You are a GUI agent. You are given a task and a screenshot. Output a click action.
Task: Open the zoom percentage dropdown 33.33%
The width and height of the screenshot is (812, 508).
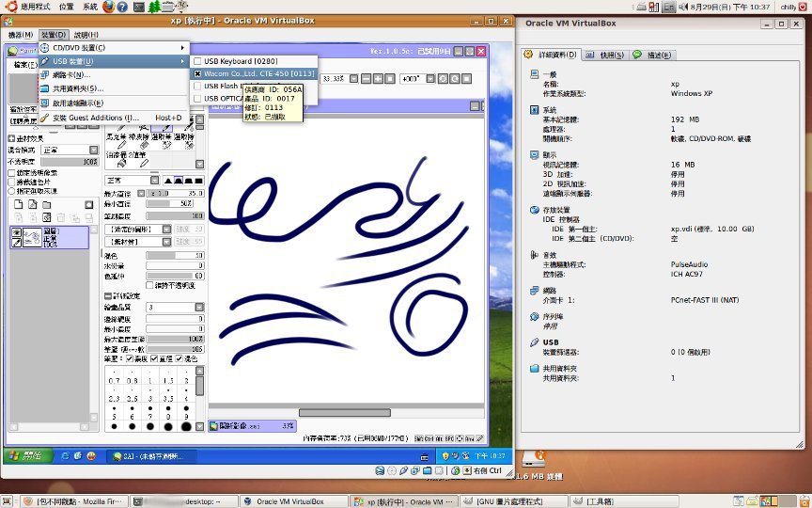click(x=353, y=79)
